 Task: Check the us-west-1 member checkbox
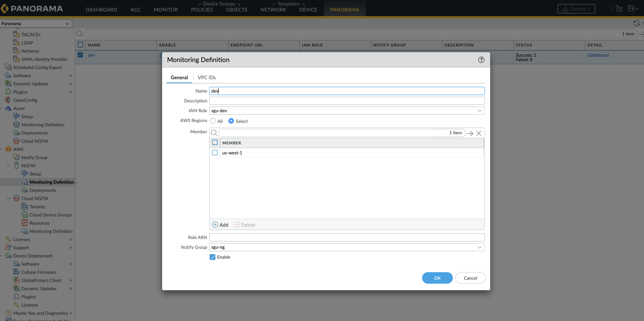215,153
